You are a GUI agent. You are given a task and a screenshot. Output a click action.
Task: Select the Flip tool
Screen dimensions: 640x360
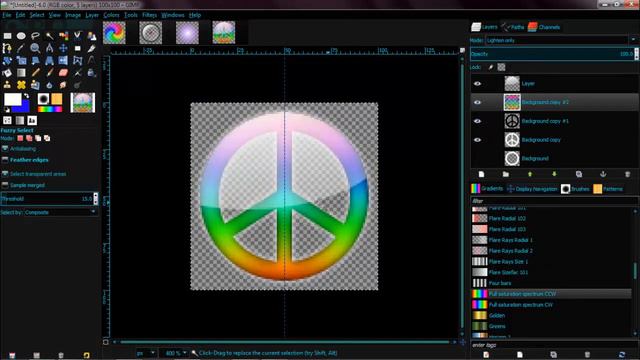63,60
